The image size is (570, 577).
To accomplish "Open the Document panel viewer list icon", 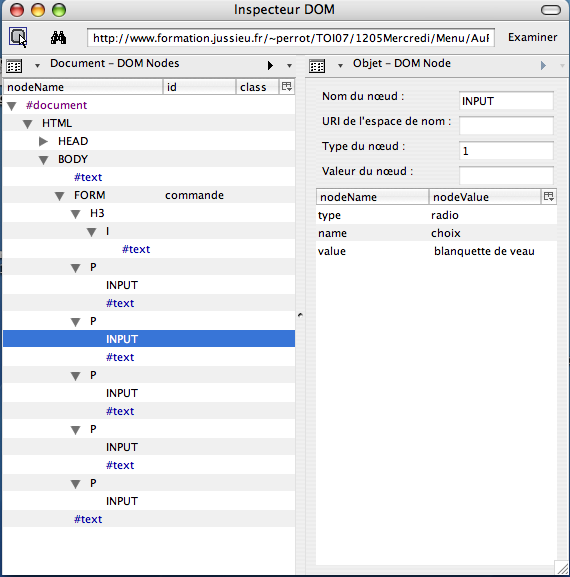I will coord(14,66).
